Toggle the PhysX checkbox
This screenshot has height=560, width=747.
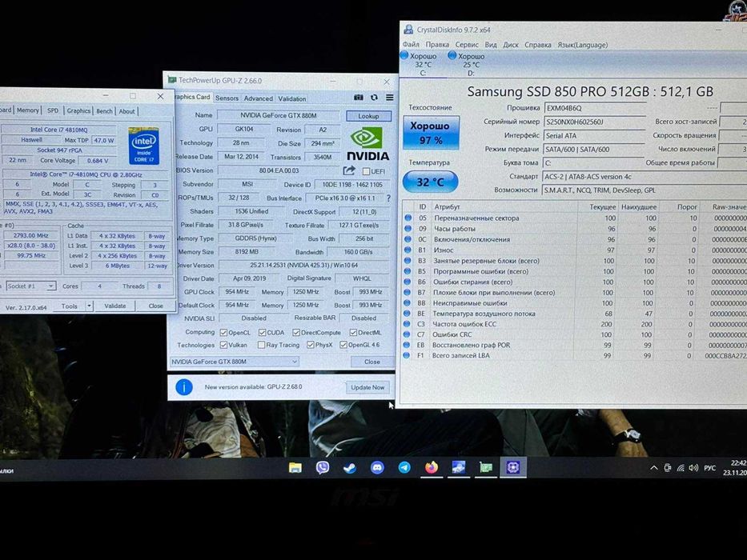pyautogui.click(x=311, y=345)
